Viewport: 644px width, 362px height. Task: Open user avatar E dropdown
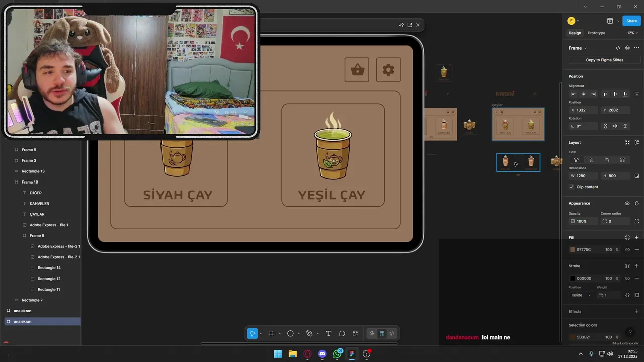tap(574, 21)
